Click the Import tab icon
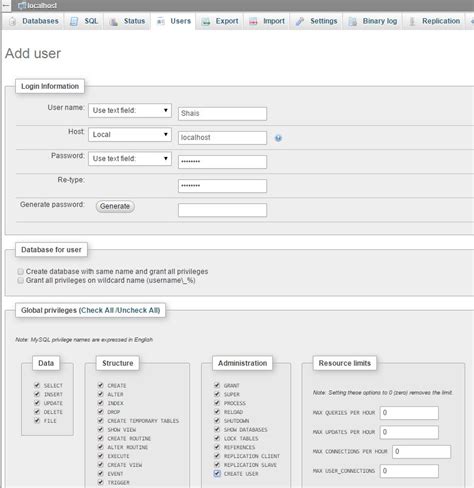The height and width of the screenshot is (488, 474). (x=253, y=22)
